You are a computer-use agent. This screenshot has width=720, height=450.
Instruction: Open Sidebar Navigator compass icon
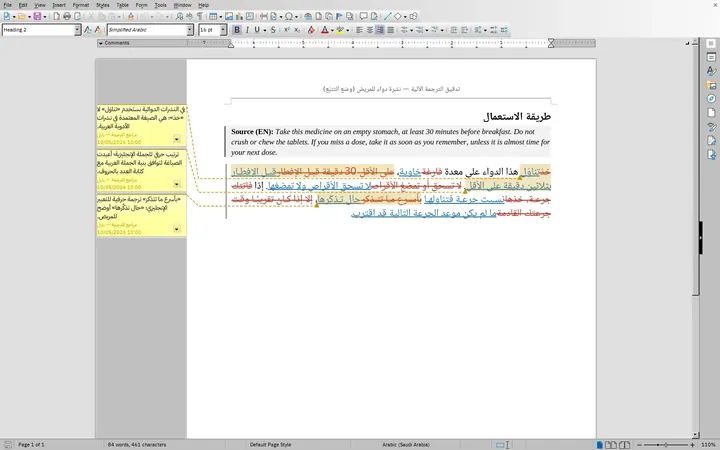(x=711, y=99)
